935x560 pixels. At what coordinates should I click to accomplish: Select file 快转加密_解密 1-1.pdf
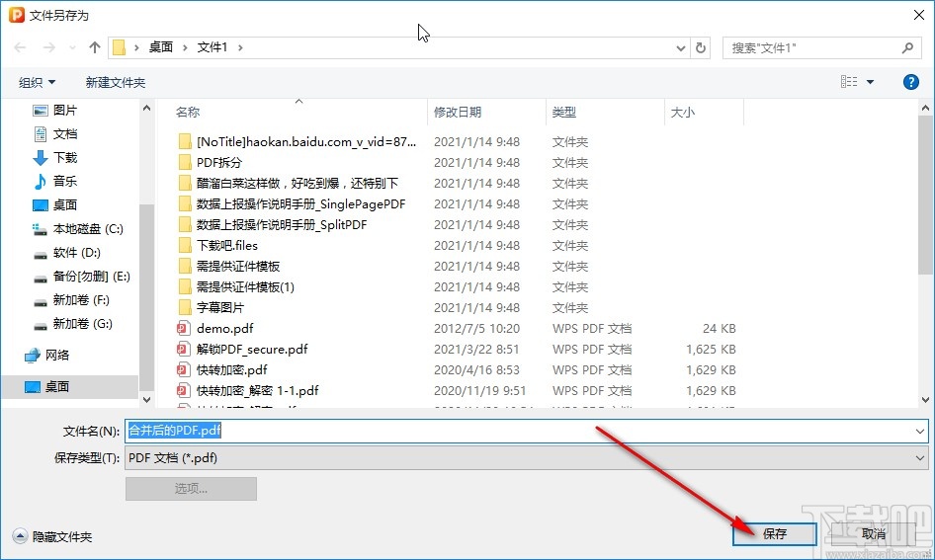pyautogui.click(x=257, y=391)
